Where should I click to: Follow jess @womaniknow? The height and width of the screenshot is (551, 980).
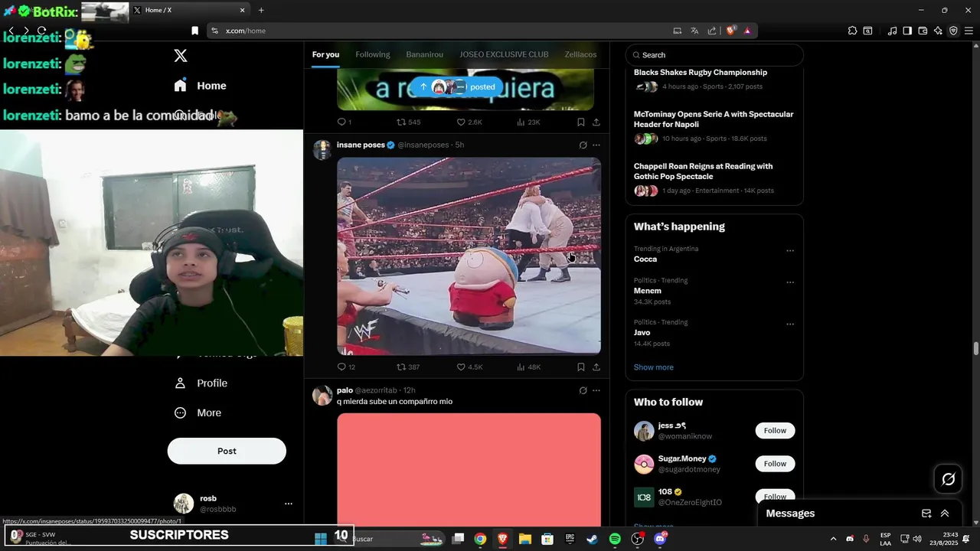click(x=775, y=430)
